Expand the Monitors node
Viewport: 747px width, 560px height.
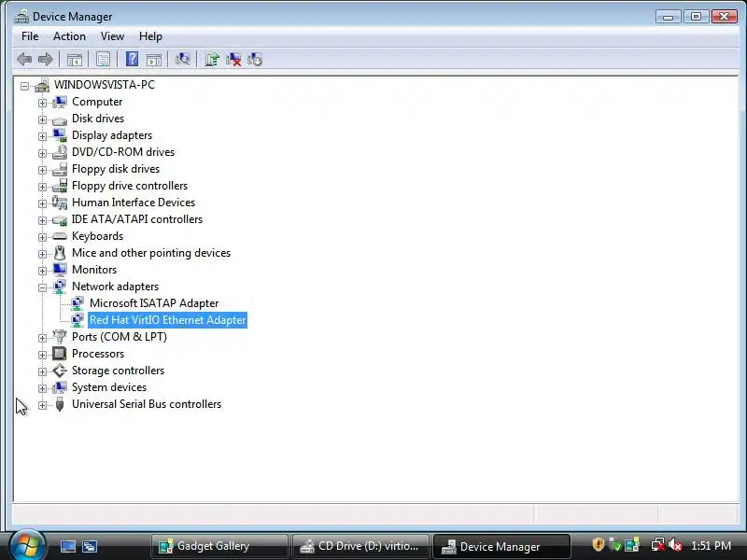point(42,271)
